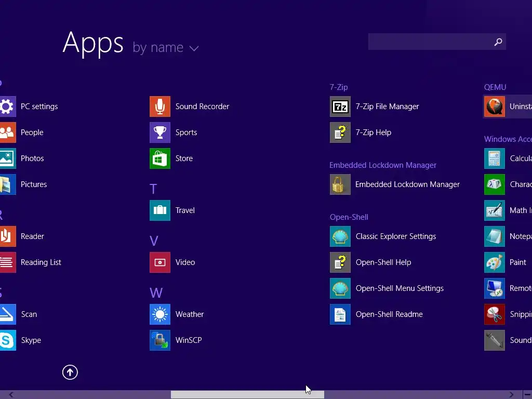Open the Store shopping bag icon

(160, 158)
